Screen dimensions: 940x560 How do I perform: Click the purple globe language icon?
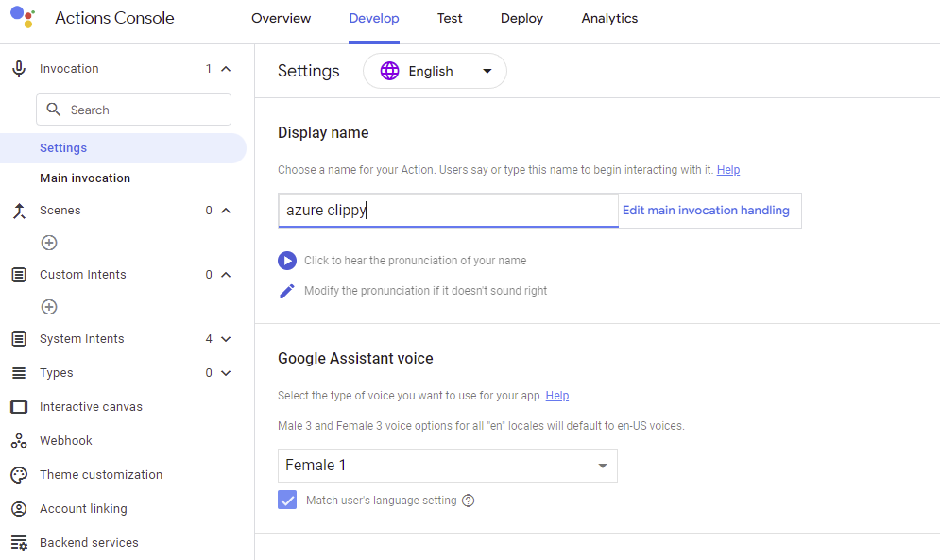(x=389, y=71)
